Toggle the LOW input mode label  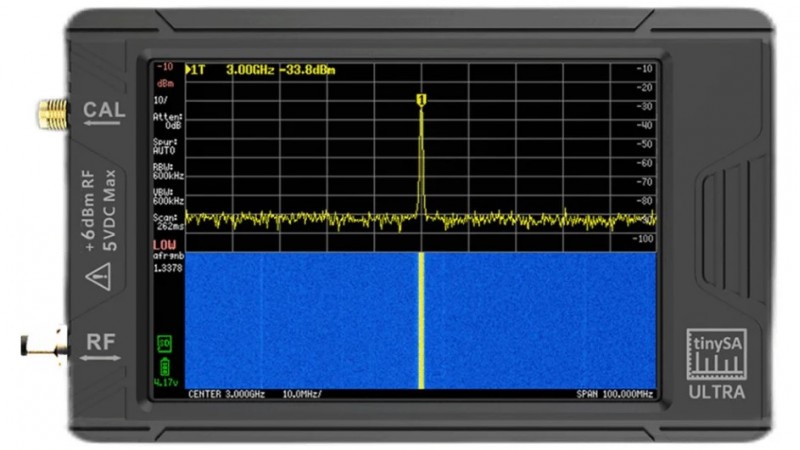click(164, 244)
